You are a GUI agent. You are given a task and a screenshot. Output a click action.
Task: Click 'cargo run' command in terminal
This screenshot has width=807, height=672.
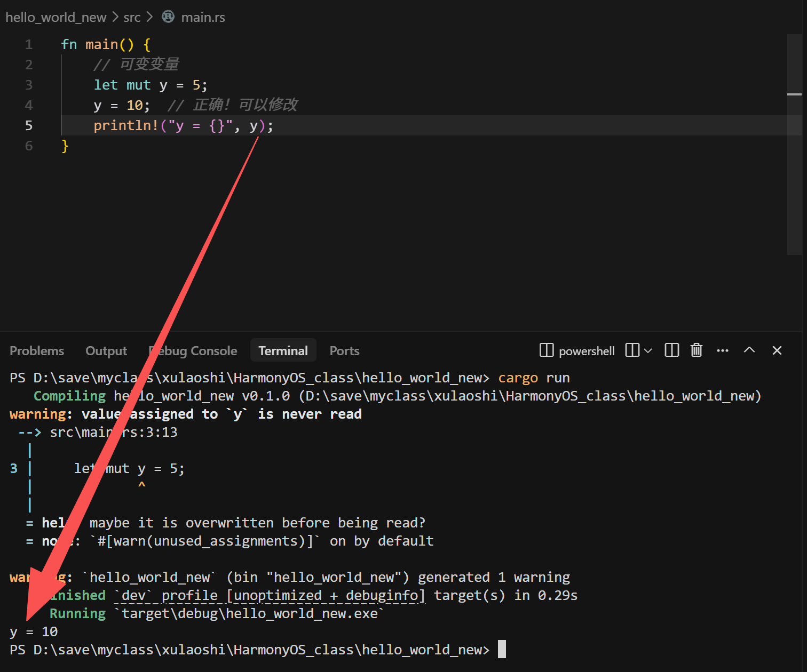534,378
